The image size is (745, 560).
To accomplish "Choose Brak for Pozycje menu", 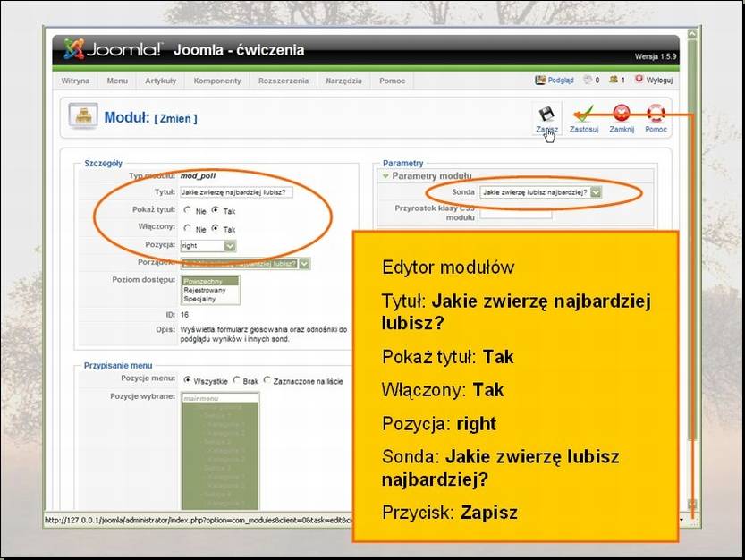I will [x=236, y=380].
